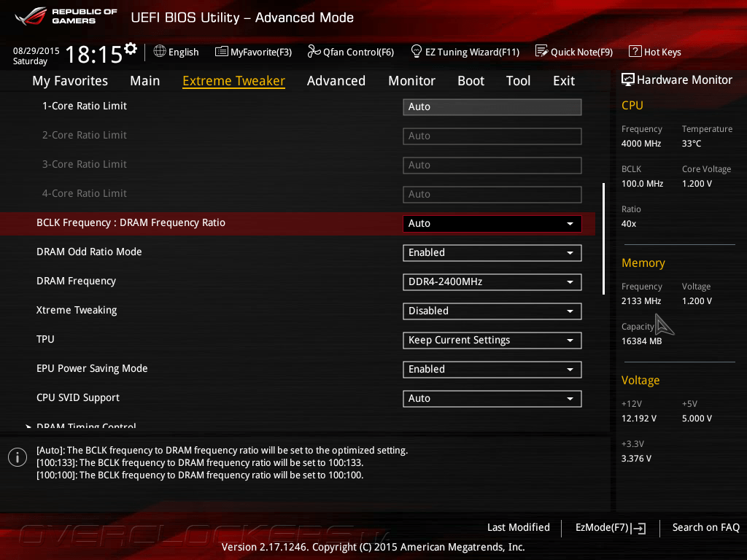Select the CPU SVID Support label
Viewport: 747px width, 560px height.
click(x=78, y=397)
